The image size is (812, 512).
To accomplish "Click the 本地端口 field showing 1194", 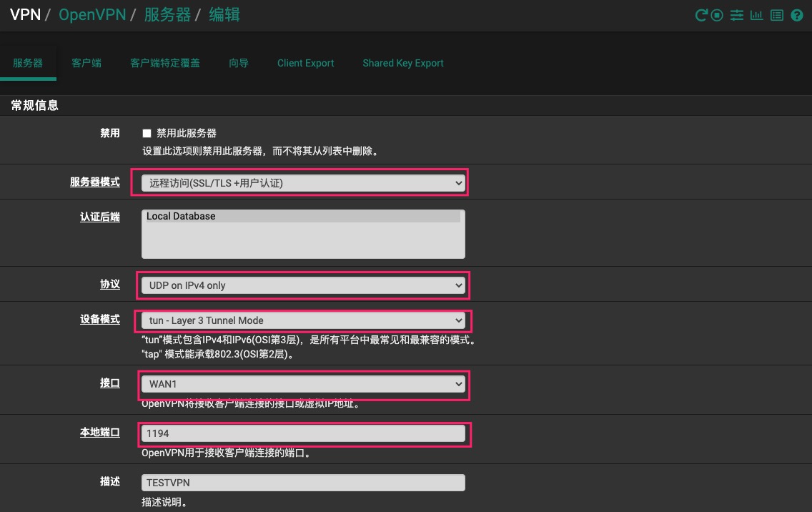I will [303, 433].
